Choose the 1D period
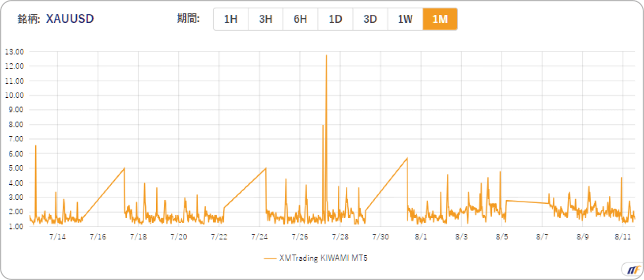 pyautogui.click(x=335, y=19)
